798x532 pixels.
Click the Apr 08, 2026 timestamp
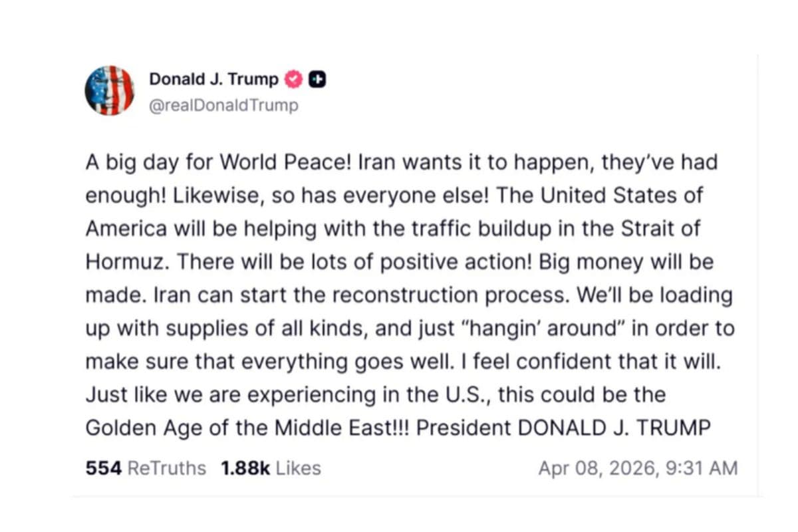[638, 468]
